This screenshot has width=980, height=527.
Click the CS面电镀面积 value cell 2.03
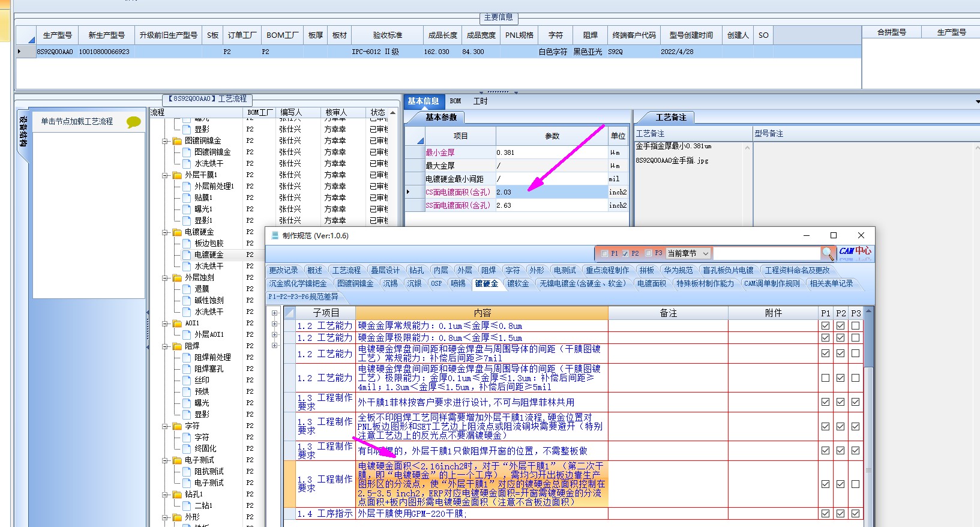click(x=552, y=192)
